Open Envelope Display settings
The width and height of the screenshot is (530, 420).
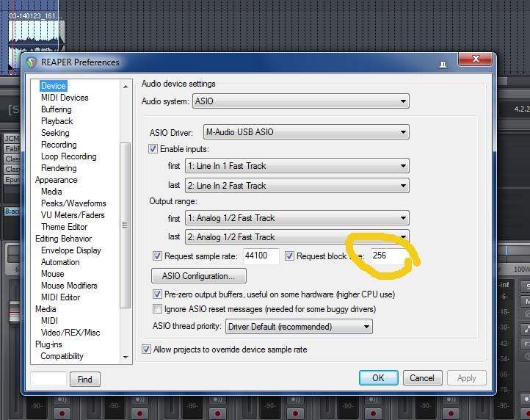click(x=71, y=250)
